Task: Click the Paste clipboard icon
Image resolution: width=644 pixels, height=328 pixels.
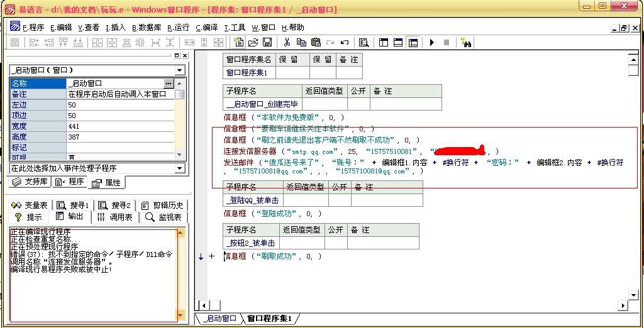Action: coord(316,42)
